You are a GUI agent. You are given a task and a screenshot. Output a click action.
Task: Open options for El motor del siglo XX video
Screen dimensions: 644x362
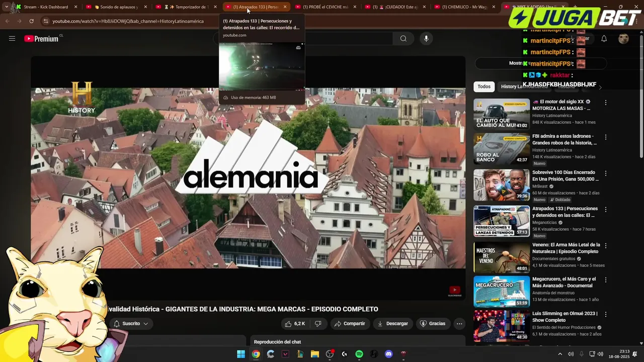click(x=606, y=103)
